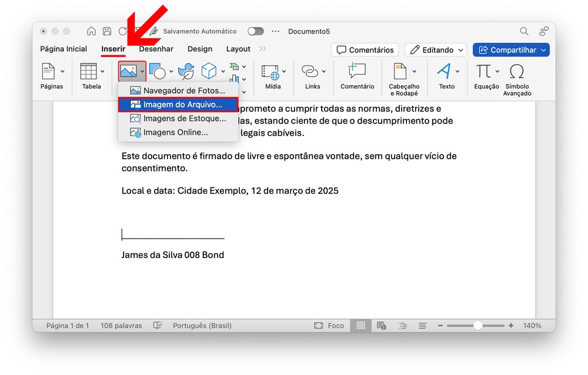
Task: Expand the Editando mode dropdown
Action: [436, 50]
